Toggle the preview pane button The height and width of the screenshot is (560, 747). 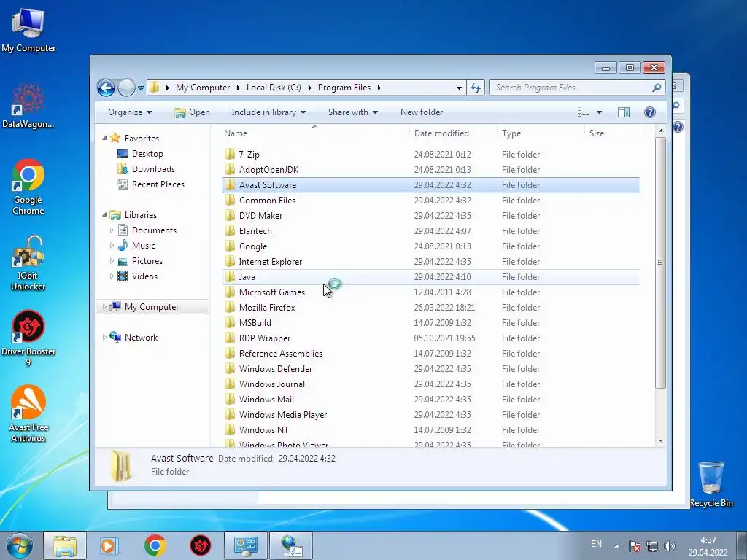624,112
